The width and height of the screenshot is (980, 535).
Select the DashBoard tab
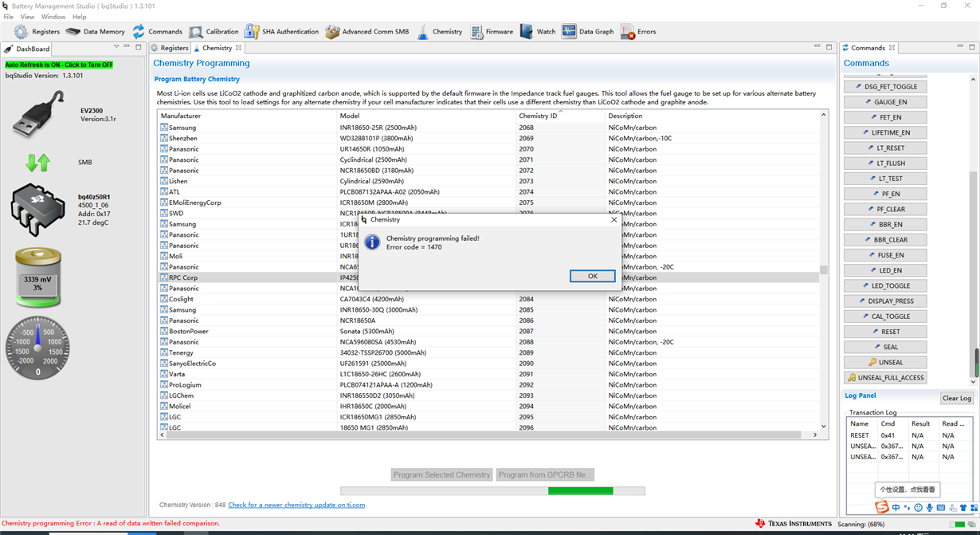(27, 49)
